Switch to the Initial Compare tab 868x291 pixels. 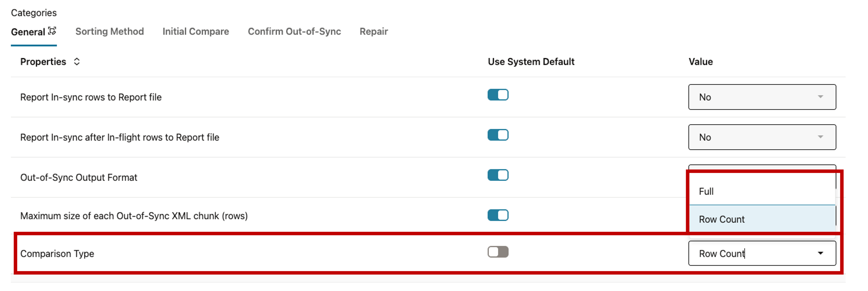tap(195, 32)
